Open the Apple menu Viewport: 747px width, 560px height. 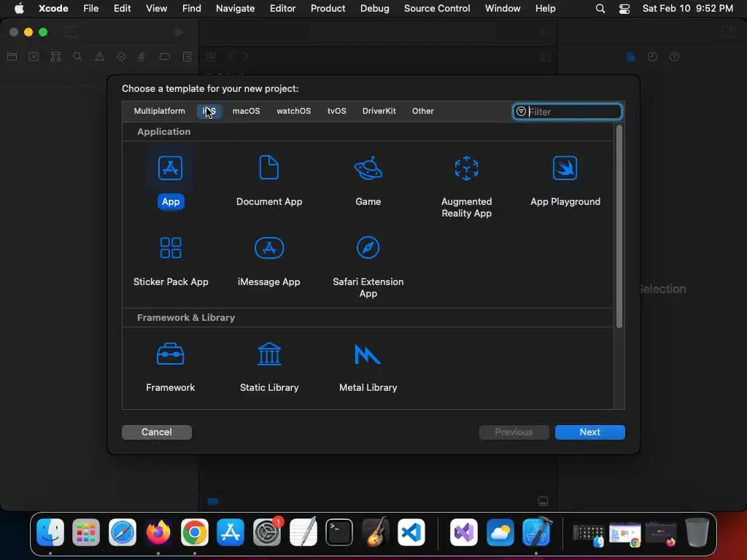click(19, 9)
